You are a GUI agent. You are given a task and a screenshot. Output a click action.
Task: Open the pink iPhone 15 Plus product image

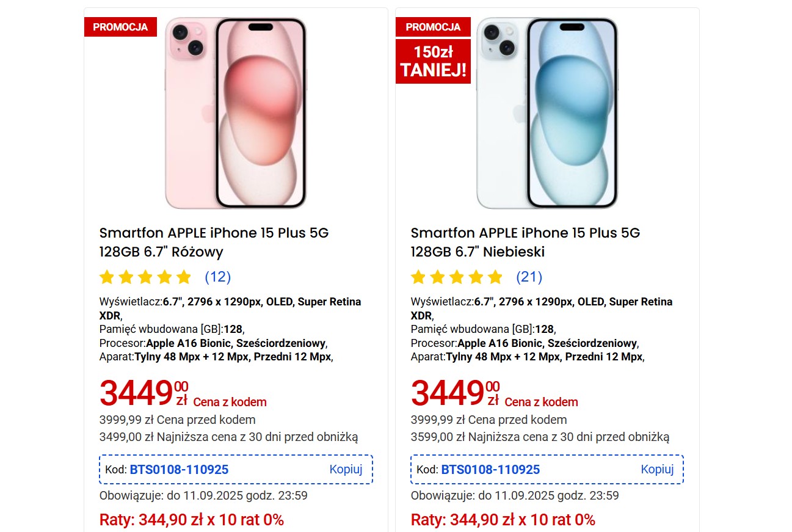[x=236, y=113]
